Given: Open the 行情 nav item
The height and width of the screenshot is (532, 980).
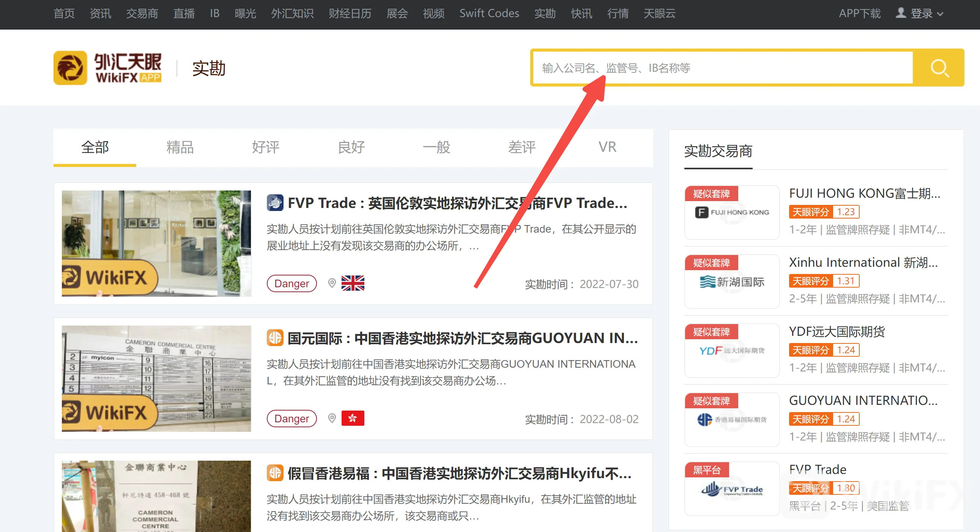Looking at the screenshot, I should click(x=618, y=13).
